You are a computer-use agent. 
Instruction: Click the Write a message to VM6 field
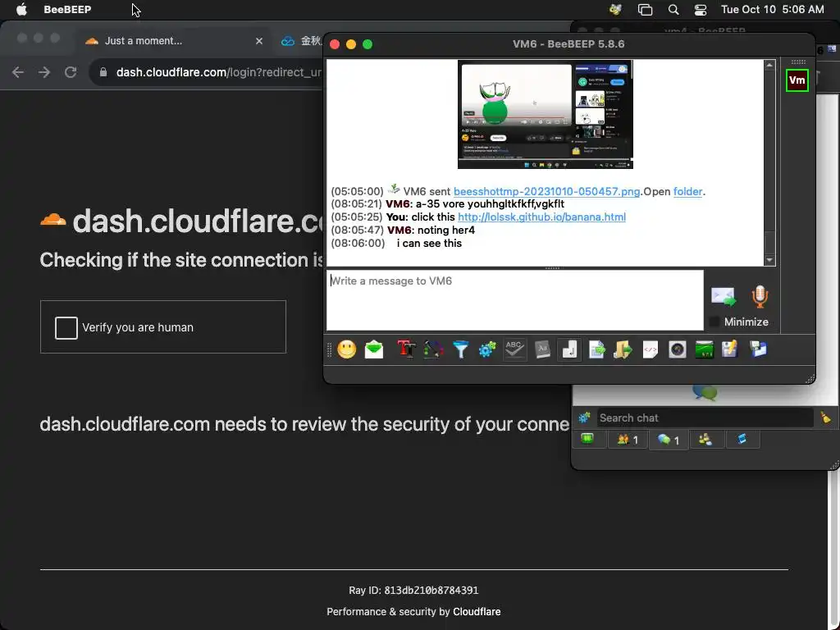[515, 300]
